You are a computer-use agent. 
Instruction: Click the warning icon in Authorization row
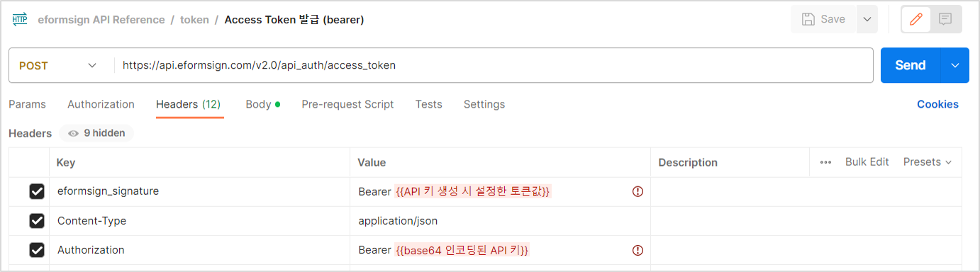(x=637, y=250)
